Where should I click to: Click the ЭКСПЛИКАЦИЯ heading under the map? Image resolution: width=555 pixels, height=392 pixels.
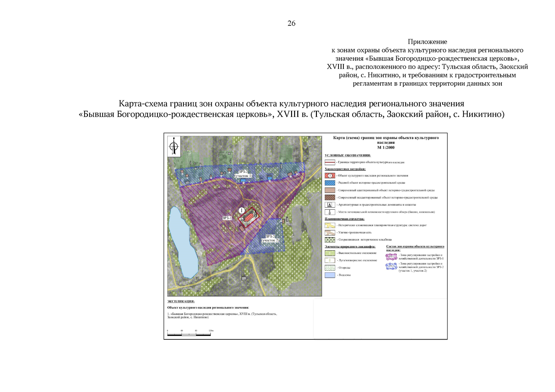click(181, 302)
